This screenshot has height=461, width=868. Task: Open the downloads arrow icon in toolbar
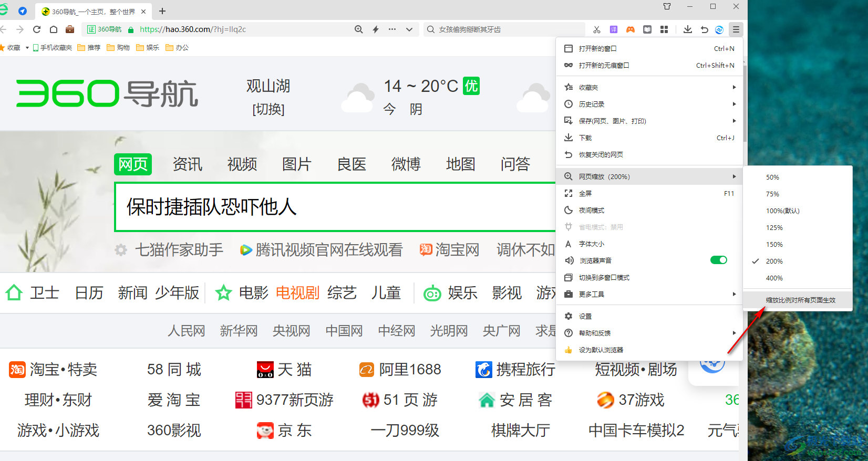pyautogui.click(x=687, y=29)
